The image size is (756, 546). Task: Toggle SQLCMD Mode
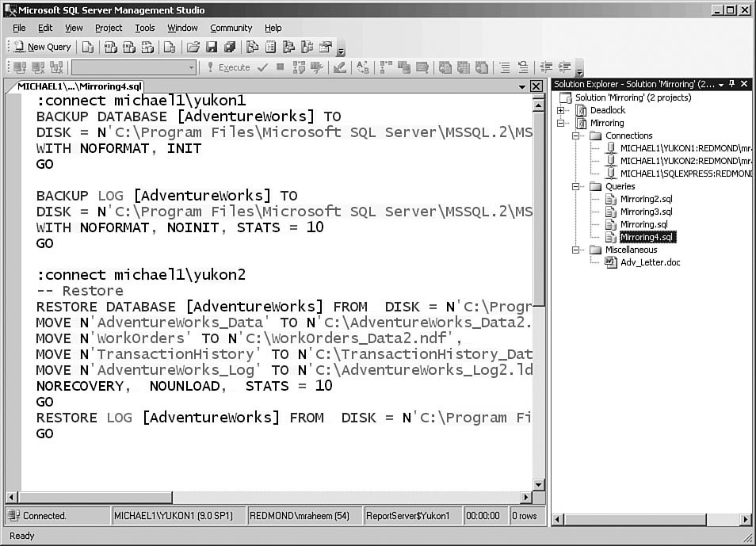[422, 67]
